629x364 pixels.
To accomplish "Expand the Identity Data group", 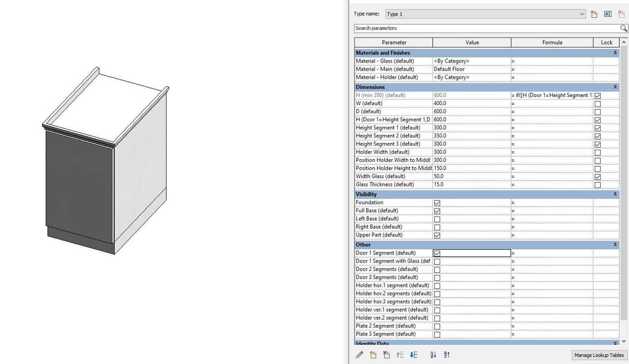I will 615,343.
